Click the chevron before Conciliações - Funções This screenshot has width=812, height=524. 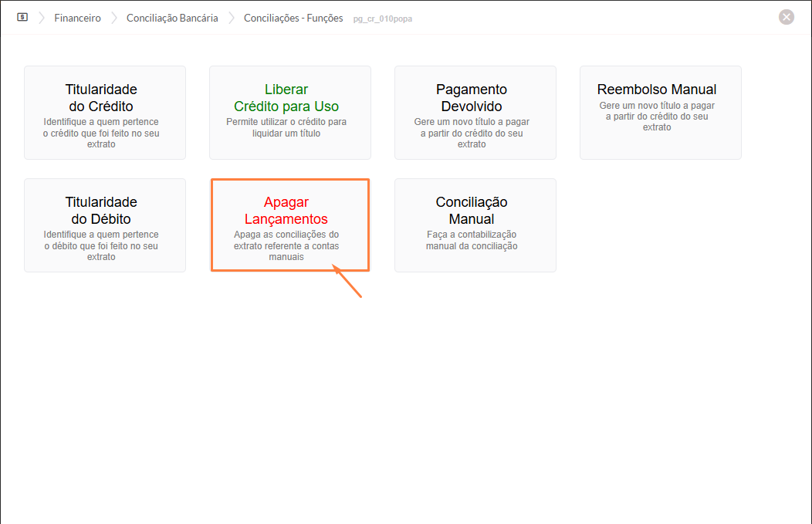pyautogui.click(x=231, y=18)
